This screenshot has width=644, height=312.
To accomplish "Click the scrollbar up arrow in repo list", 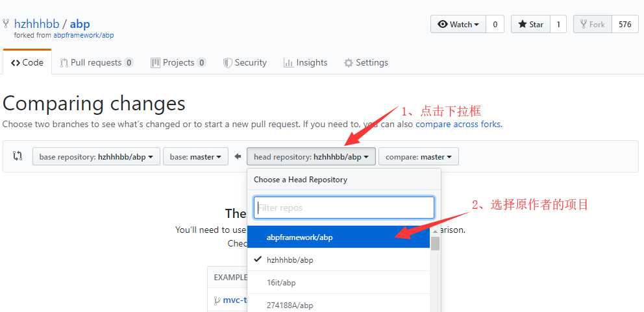I will pyautogui.click(x=435, y=232).
